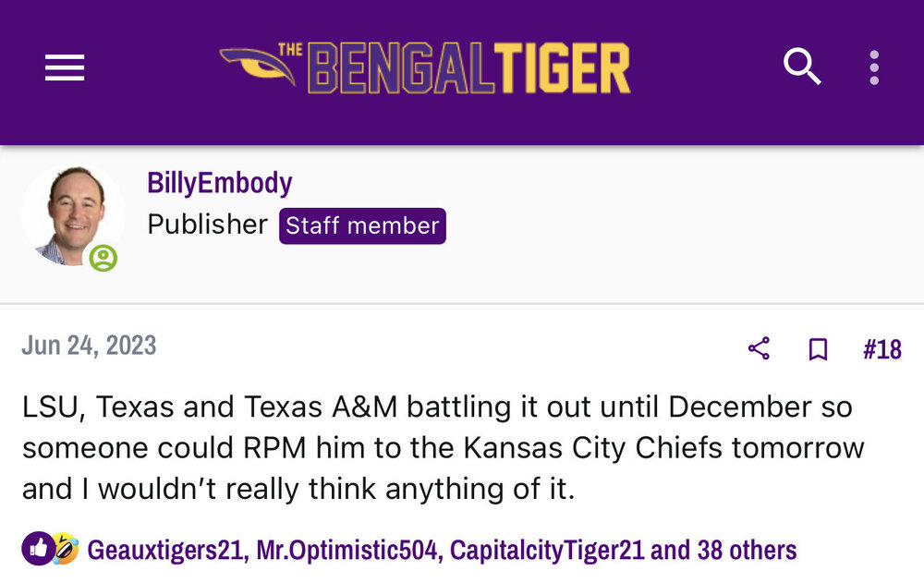Open BillyEmbody's profile picture
Screen dimensions: 924x583
(x=72, y=216)
